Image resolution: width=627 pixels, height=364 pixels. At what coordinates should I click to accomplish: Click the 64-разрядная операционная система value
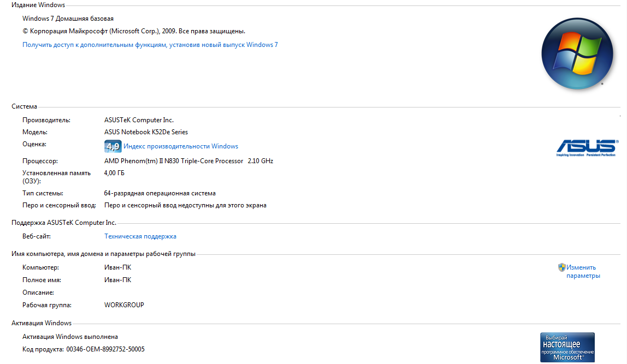click(160, 193)
